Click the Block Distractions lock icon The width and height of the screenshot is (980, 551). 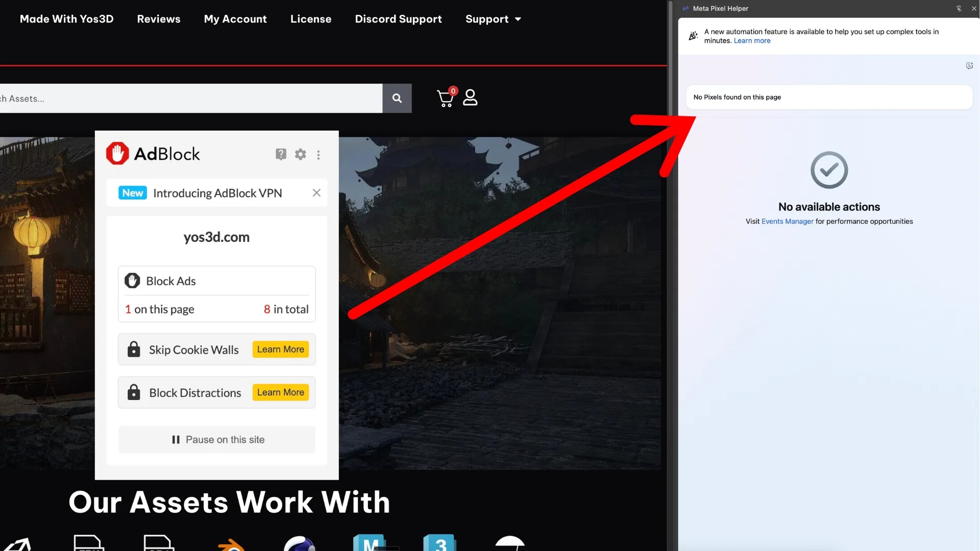click(134, 392)
